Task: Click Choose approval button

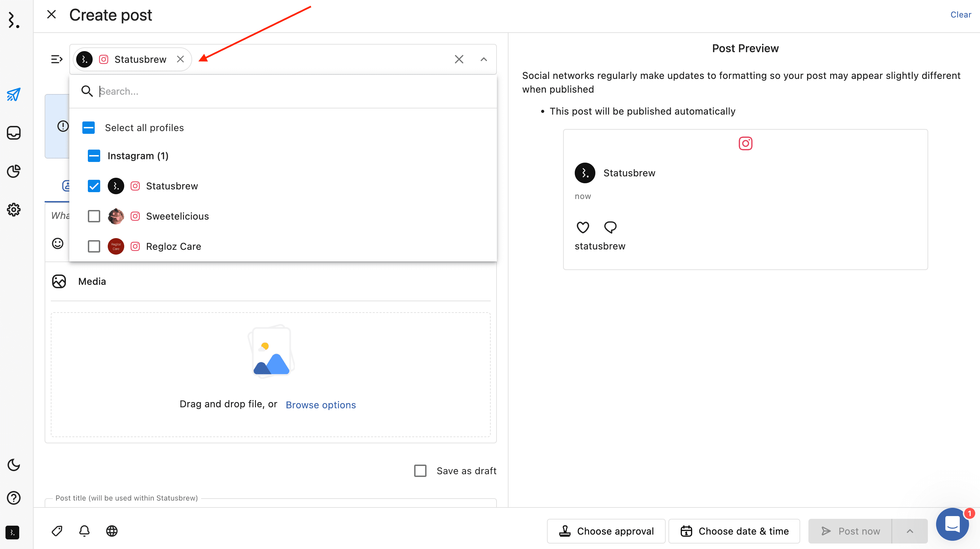Action: click(606, 531)
